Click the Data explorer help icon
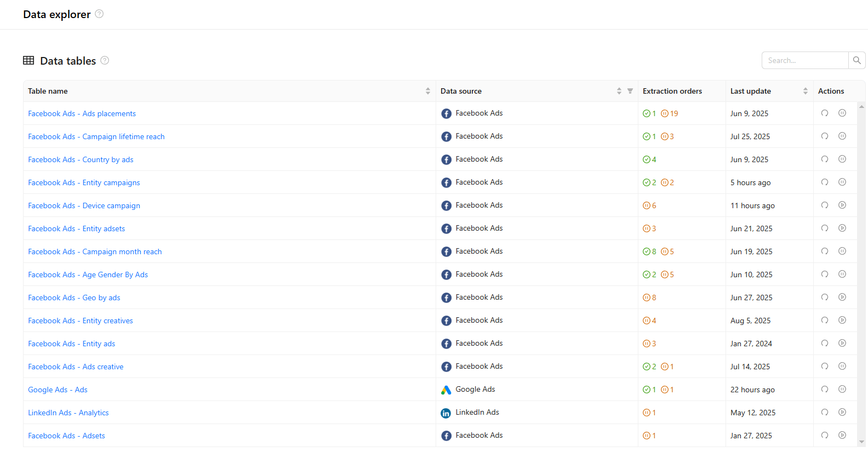Screen dimensions: 868x452 (99, 14)
